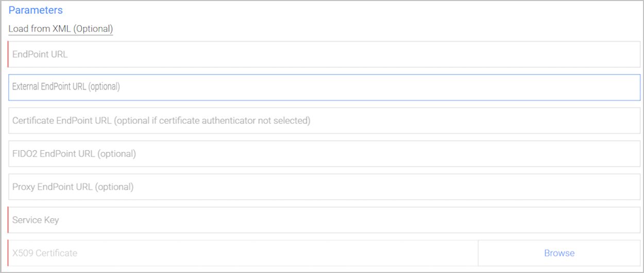This screenshot has height=273, width=644.
Task: Select the Proxy EndPoint URL (optional) field
Action: (324, 187)
